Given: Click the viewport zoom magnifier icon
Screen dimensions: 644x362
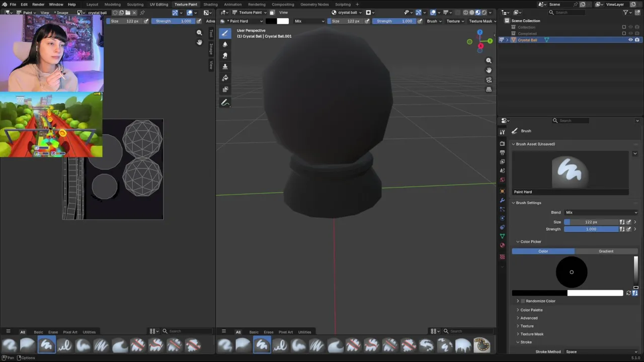Looking at the screenshot, I should pyautogui.click(x=489, y=60).
